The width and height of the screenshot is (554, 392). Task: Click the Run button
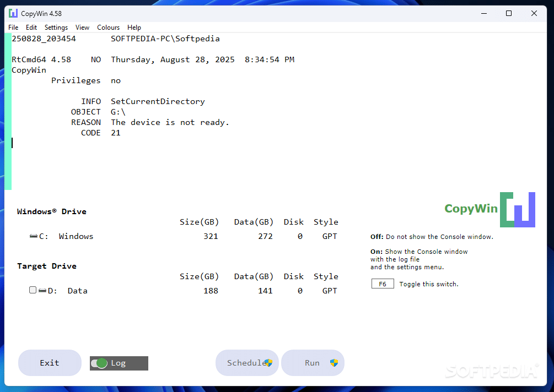[313, 363]
